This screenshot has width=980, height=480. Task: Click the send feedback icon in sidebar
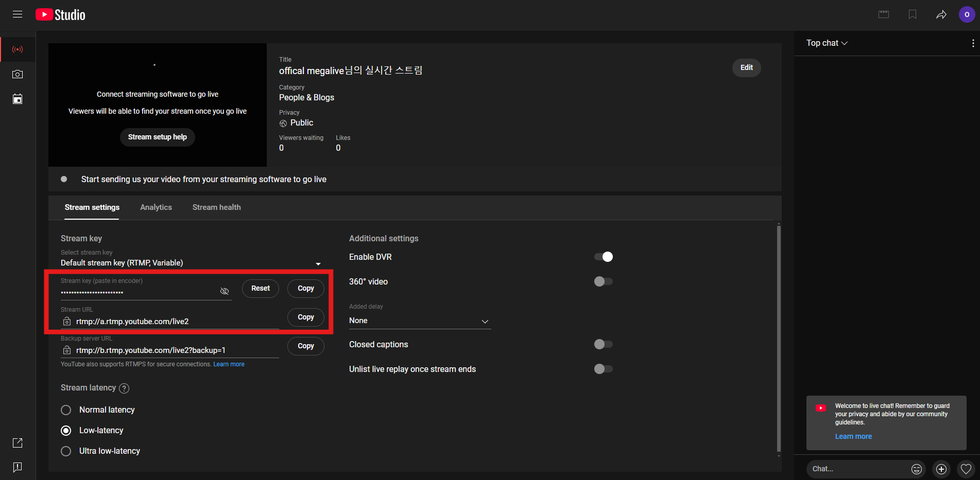tap(18, 467)
